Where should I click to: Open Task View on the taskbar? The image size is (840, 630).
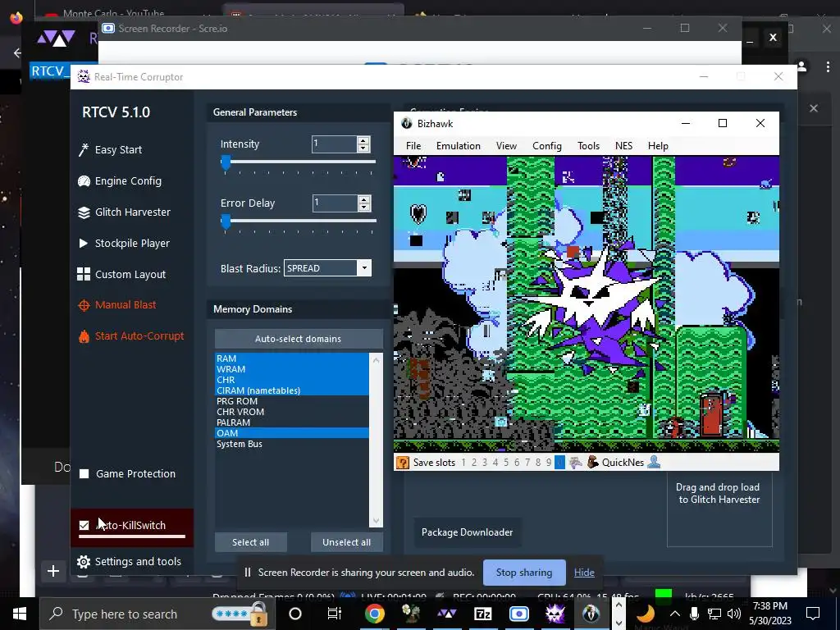tap(335, 614)
